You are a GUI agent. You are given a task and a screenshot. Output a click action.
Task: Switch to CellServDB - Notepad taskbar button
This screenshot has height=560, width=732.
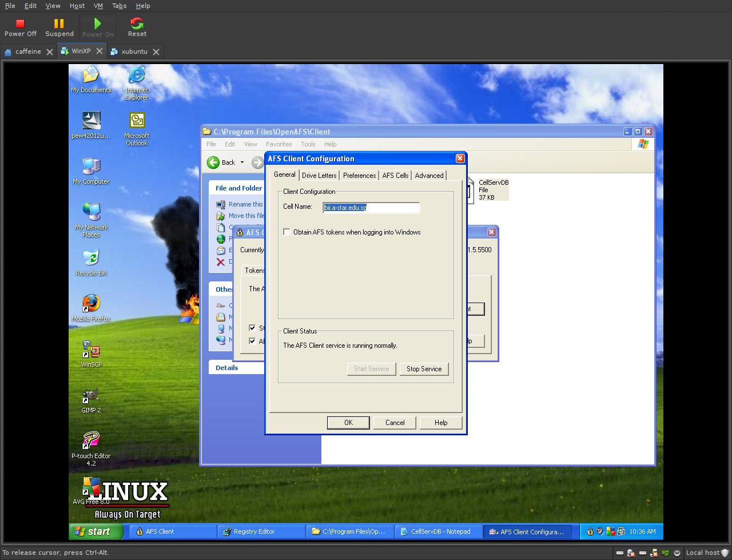439,531
